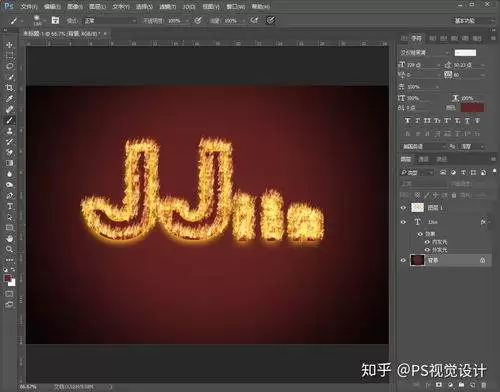Select the Horizontal Type tool
Screen dimensions: 500x392
coord(9,206)
